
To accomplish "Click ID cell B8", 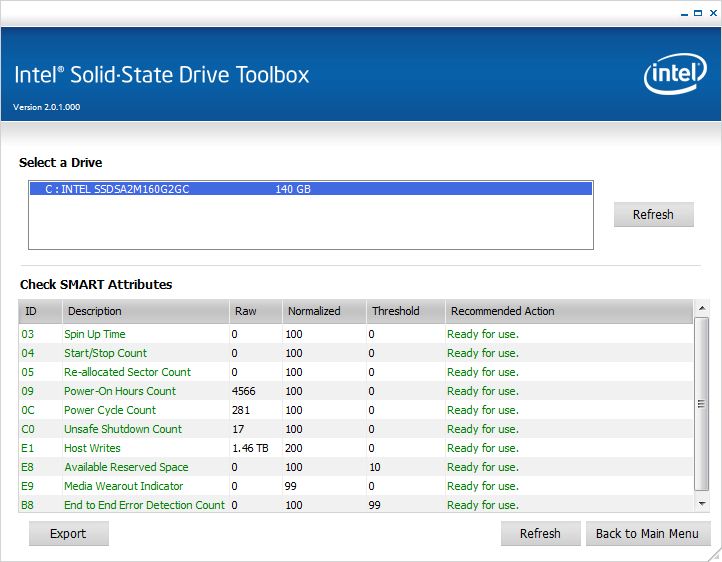I will pyautogui.click(x=27, y=505).
